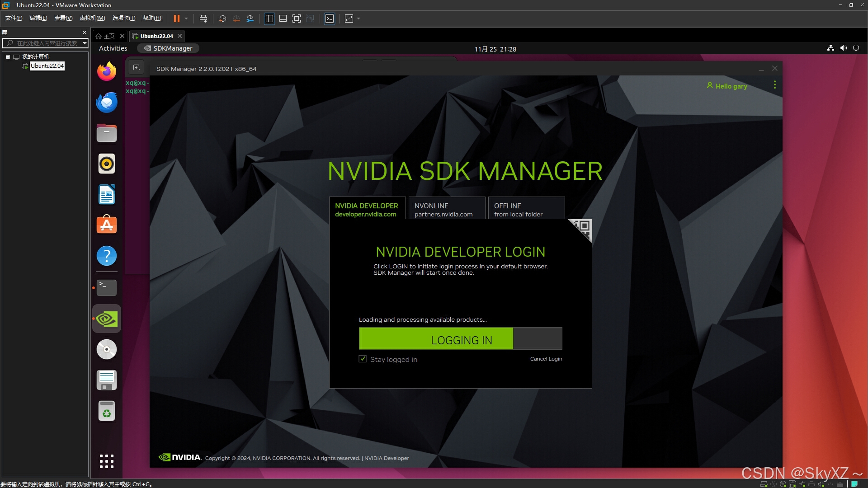This screenshot has width=868, height=488.
Task: Open the snapshot manager
Action: tap(250, 19)
